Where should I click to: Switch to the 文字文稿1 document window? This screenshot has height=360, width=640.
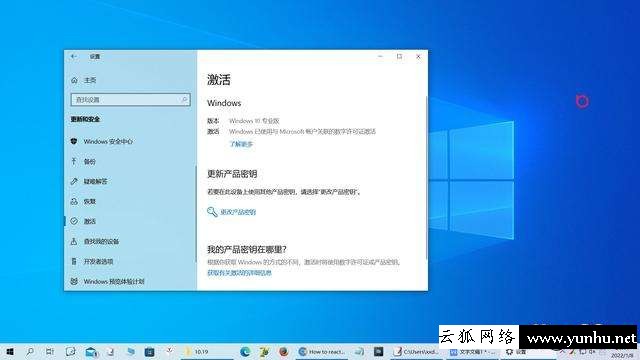pos(473,352)
